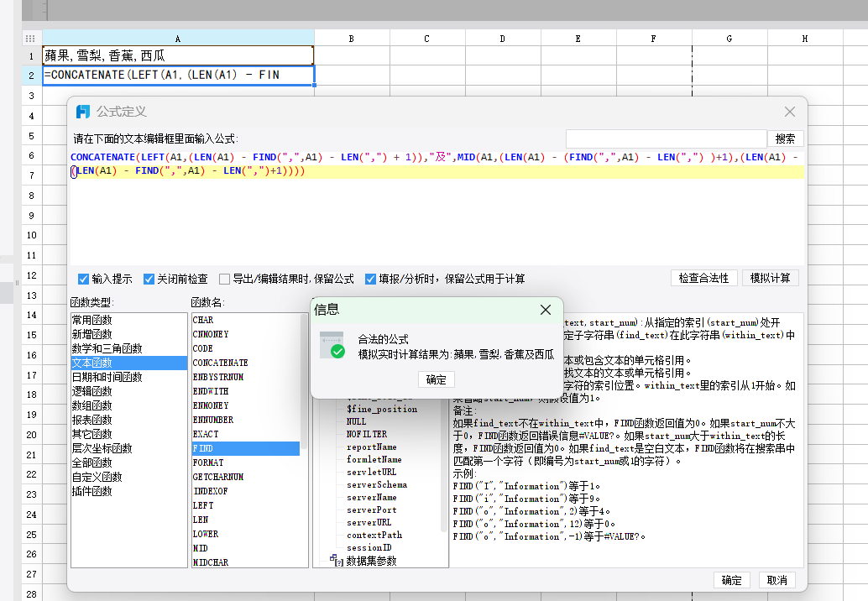Select LEFT function in list
The image size is (868, 601).
click(x=246, y=506)
